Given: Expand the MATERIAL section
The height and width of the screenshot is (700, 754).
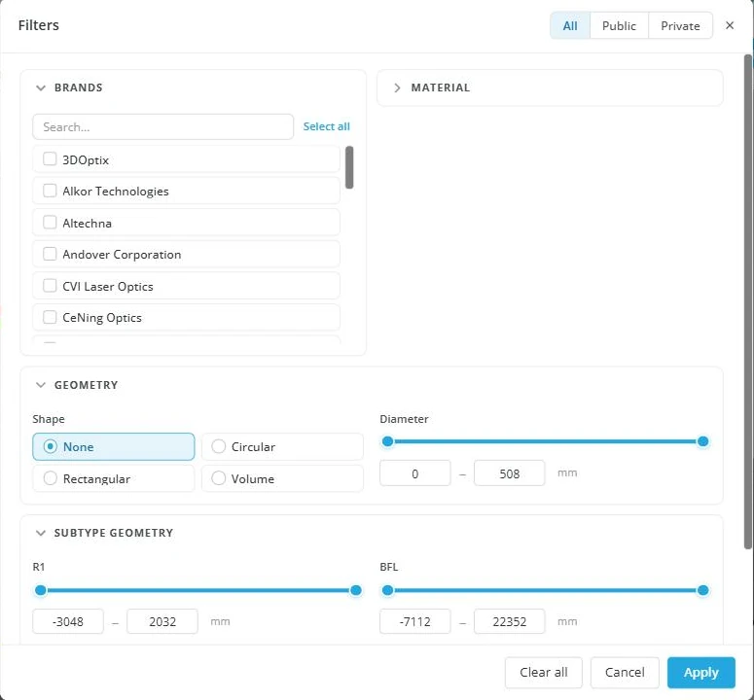Looking at the screenshot, I should pyautogui.click(x=397, y=87).
